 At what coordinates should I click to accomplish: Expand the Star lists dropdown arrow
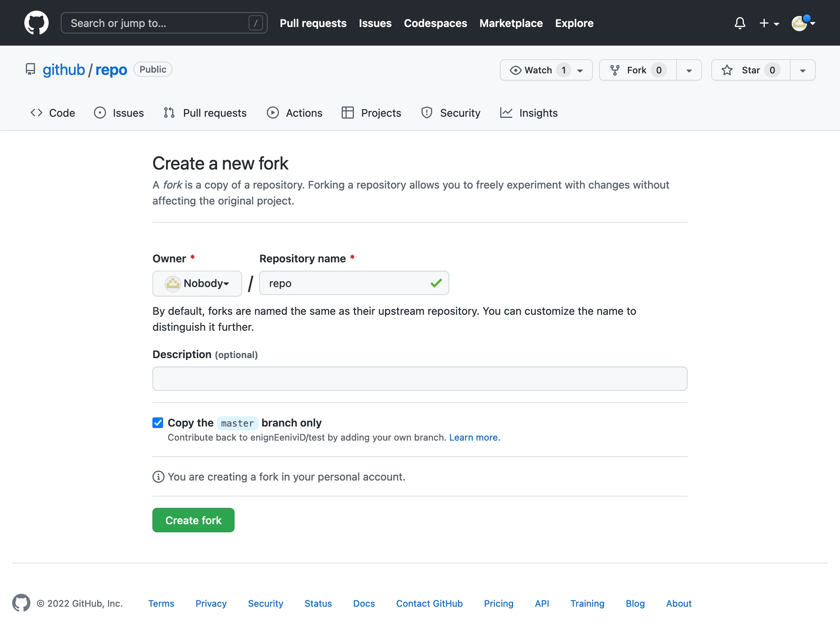coord(802,70)
